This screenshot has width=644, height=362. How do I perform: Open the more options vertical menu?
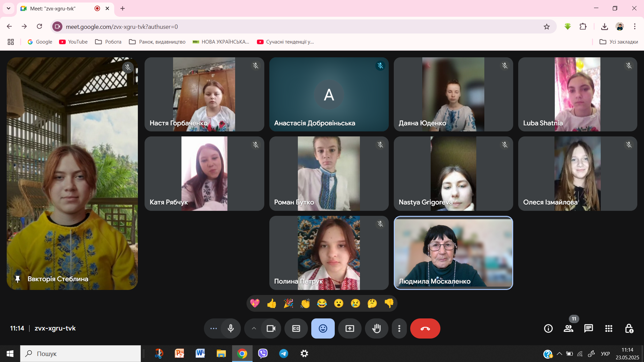[x=399, y=328]
